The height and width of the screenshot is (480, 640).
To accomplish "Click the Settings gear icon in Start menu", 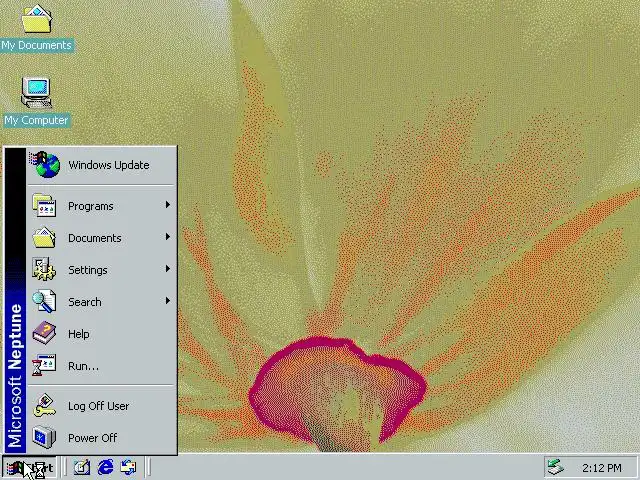I will coord(44,269).
